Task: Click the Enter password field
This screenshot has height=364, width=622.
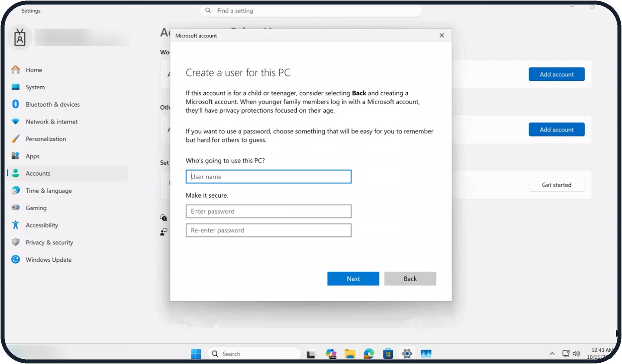Action: pyautogui.click(x=268, y=211)
